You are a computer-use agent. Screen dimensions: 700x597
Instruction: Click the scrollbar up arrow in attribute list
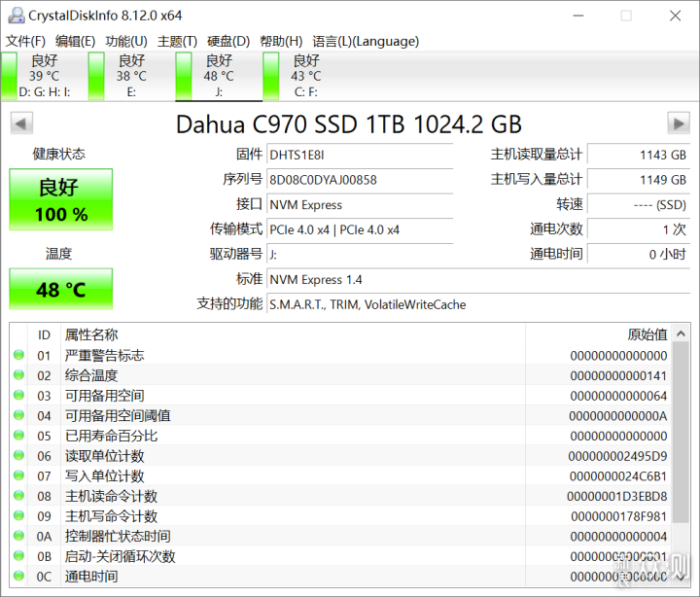(681, 334)
